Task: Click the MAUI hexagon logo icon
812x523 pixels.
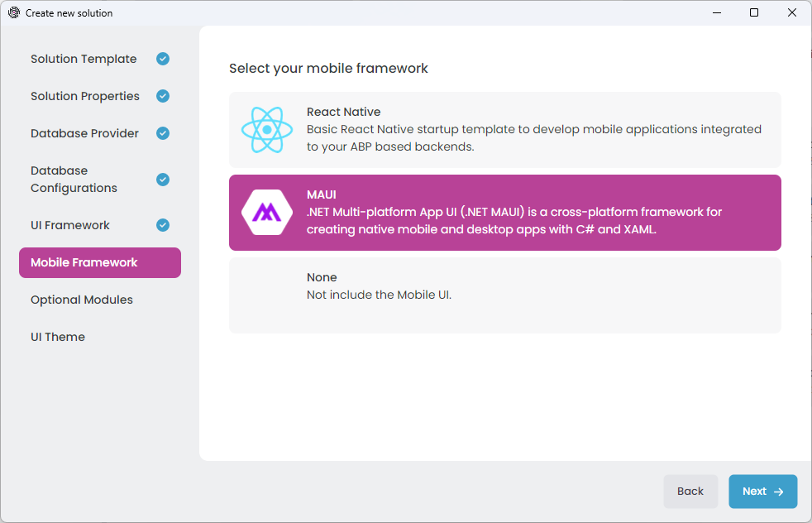Action: tap(267, 213)
